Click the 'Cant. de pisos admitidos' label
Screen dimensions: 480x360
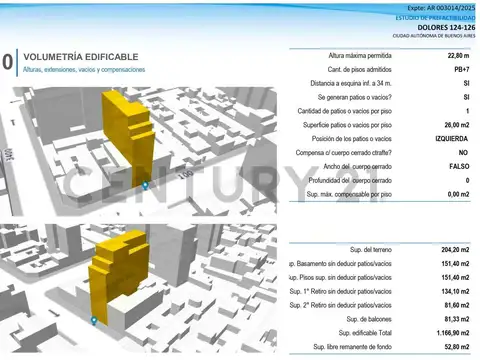(x=359, y=70)
